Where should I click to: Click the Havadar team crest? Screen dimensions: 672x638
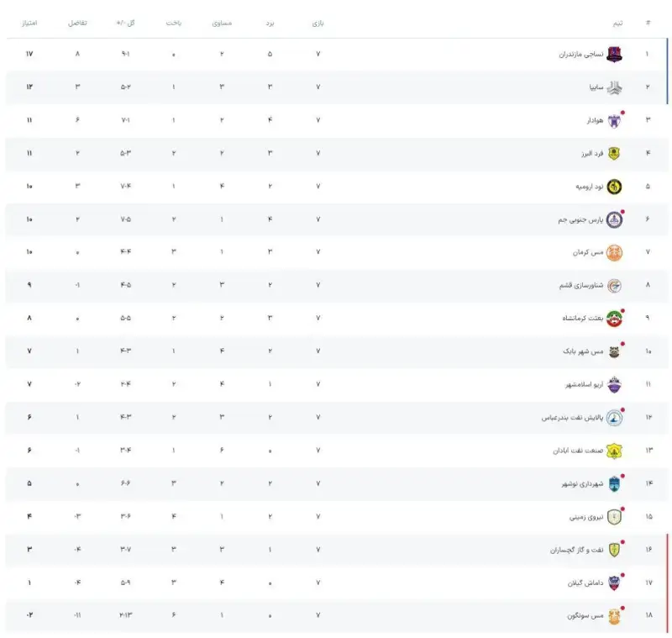[615, 120]
